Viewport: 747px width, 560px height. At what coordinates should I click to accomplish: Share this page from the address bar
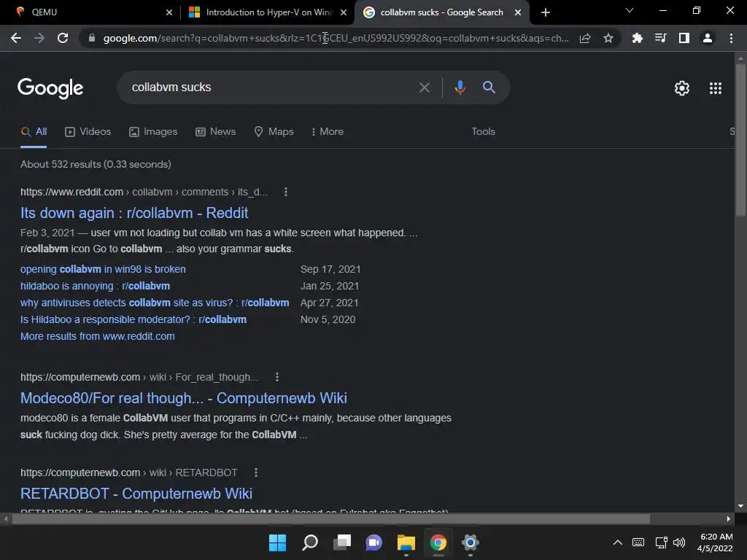[x=585, y=38]
